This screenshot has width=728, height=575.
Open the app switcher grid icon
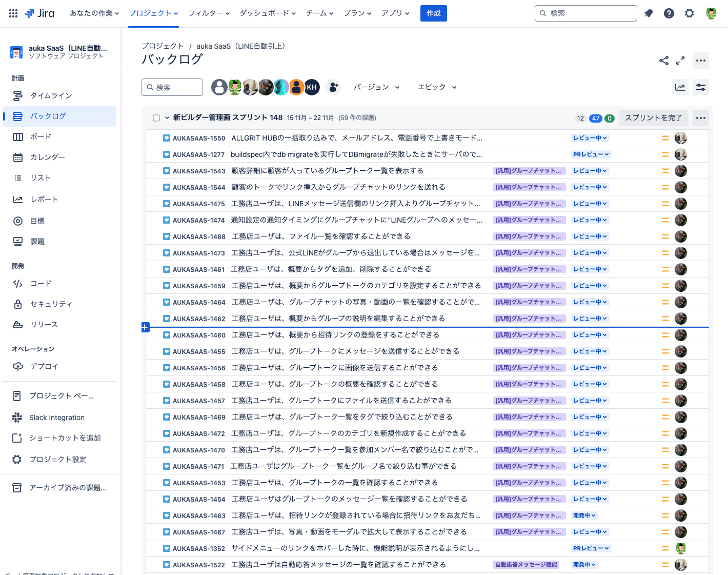point(13,13)
